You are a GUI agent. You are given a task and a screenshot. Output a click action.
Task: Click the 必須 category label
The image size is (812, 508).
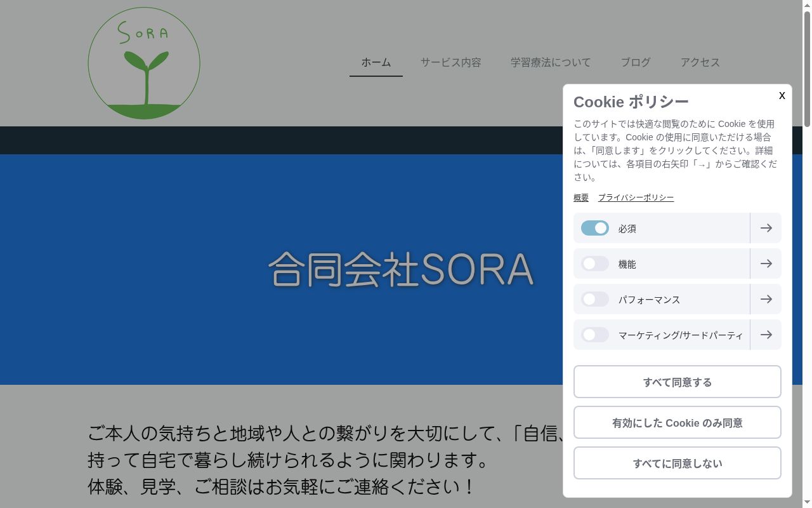point(627,229)
